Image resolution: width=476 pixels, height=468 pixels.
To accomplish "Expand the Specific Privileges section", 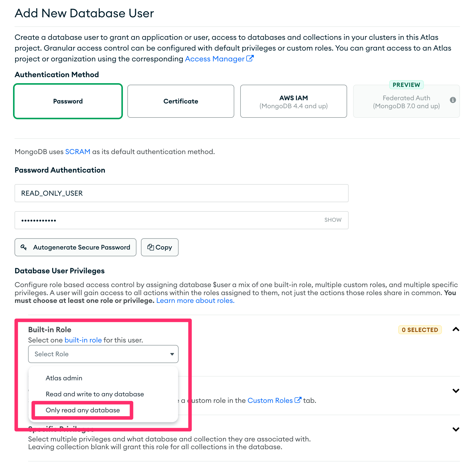I will pyautogui.click(x=456, y=429).
